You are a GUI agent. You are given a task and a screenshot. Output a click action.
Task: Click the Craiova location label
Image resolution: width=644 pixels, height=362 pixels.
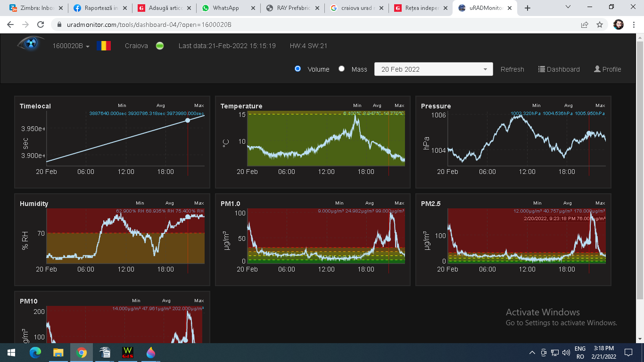coord(136,46)
